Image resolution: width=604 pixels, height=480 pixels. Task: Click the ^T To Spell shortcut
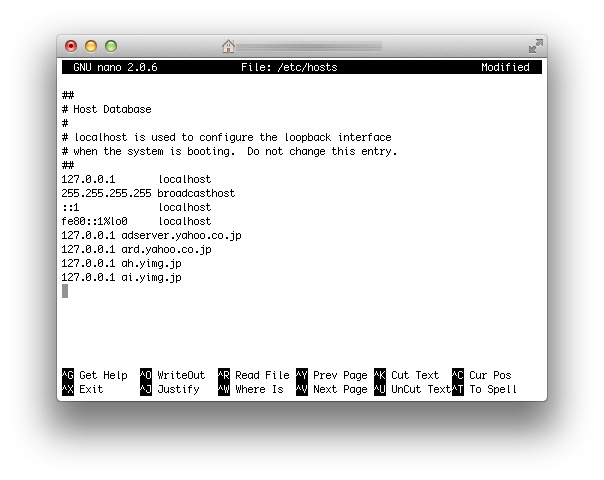click(484, 389)
